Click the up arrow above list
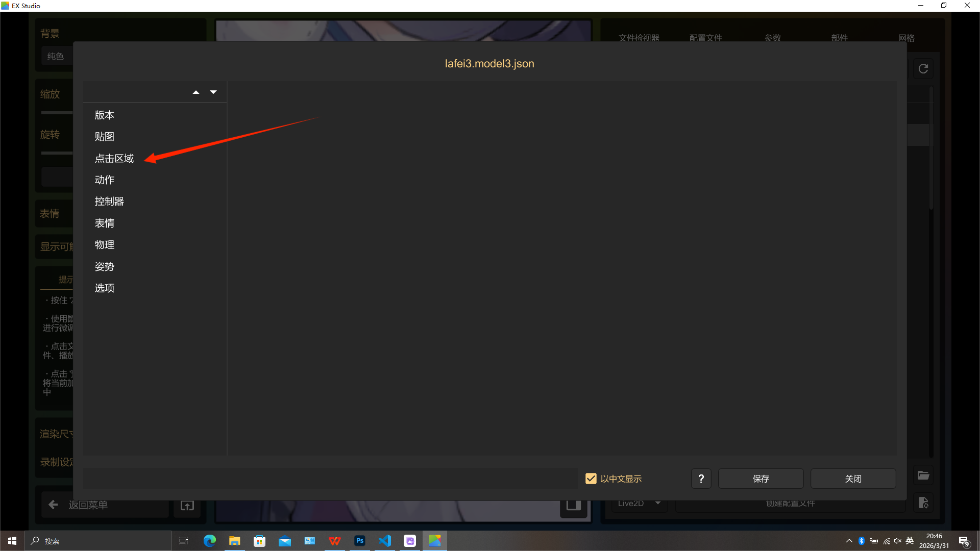 pyautogui.click(x=195, y=92)
